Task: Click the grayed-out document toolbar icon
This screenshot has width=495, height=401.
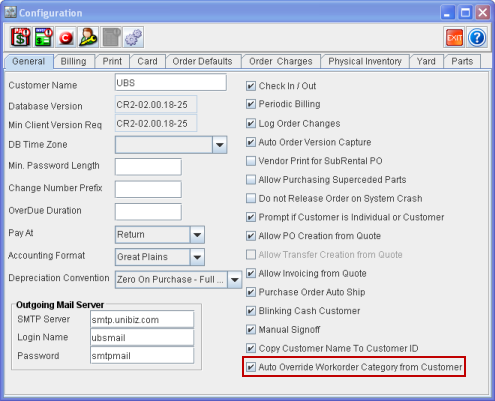Action: point(111,37)
